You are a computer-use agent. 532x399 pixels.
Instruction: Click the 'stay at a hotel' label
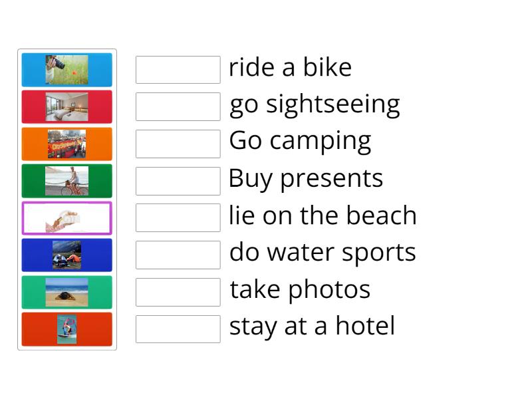(312, 327)
